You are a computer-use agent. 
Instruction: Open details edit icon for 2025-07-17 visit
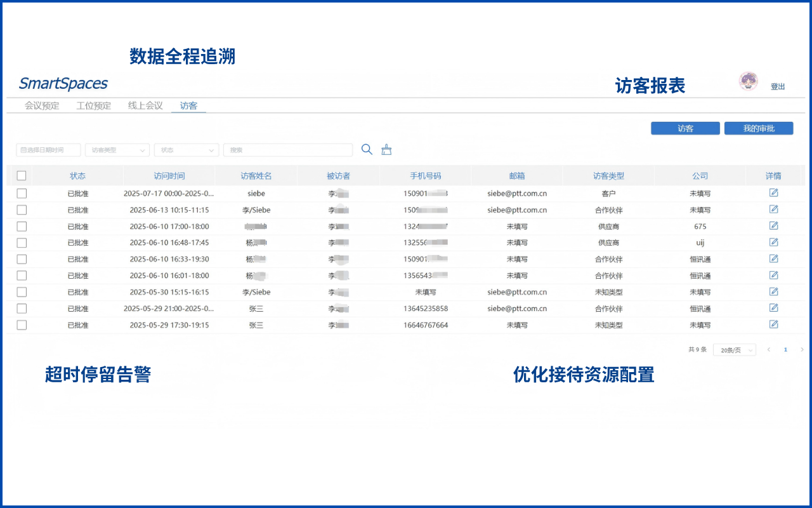(773, 192)
